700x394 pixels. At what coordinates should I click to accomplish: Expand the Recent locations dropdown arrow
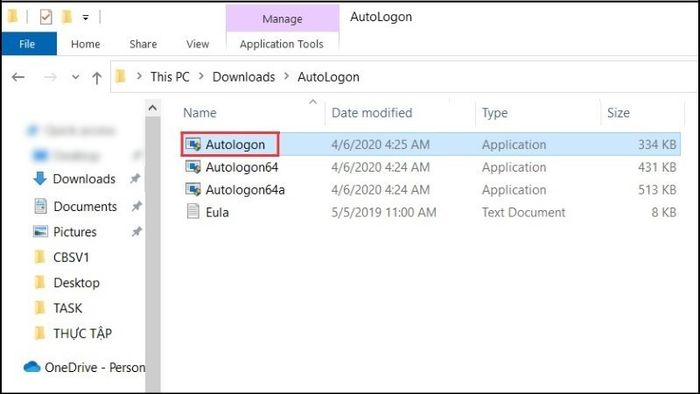pos(75,77)
